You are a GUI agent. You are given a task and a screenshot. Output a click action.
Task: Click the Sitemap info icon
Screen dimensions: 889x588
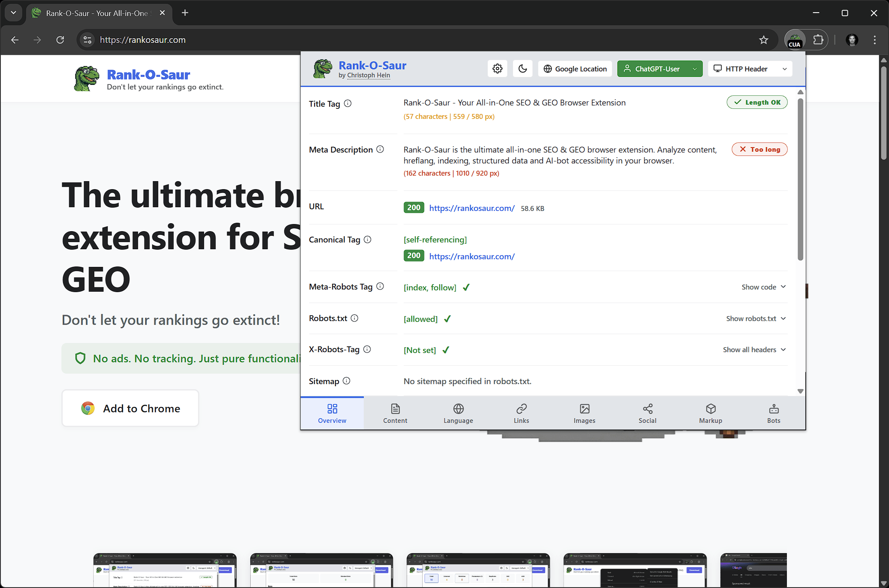[x=347, y=381]
